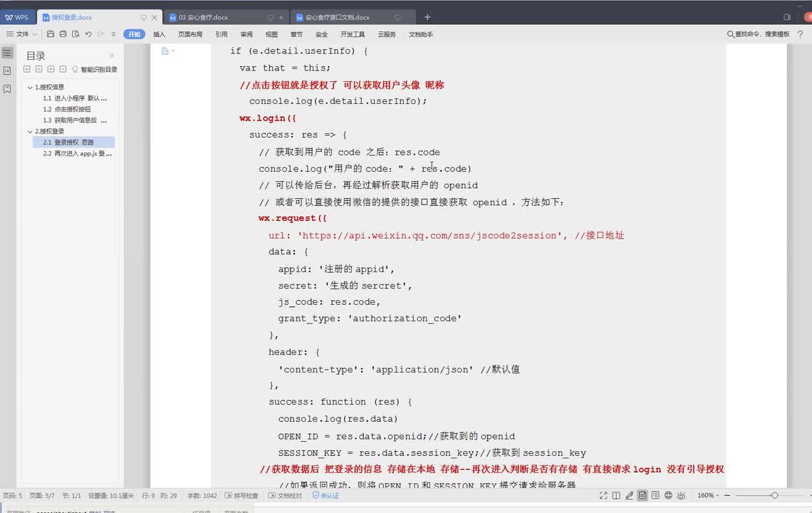The width and height of the screenshot is (812, 513).
Task: Select the 引用 ribbon tab
Action: (221, 34)
